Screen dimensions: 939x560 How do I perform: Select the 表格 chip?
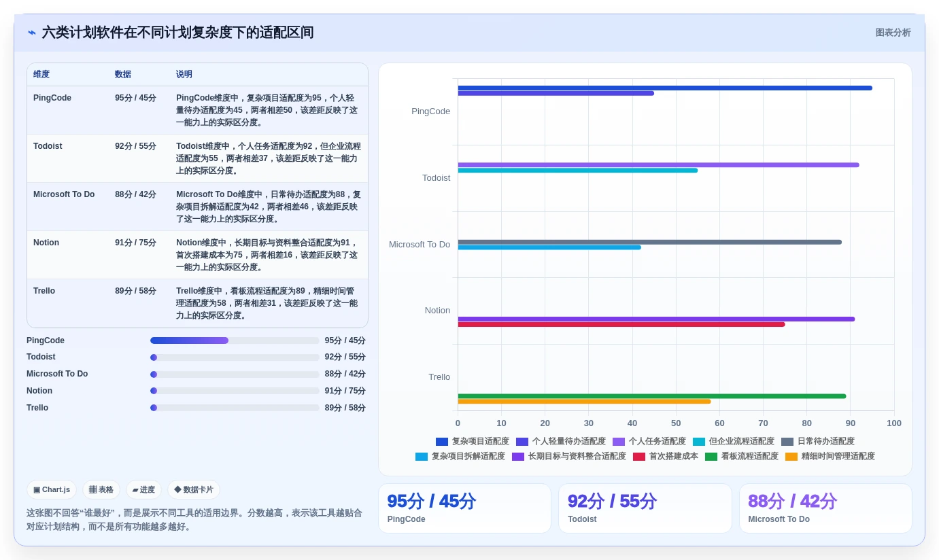(x=101, y=489)
